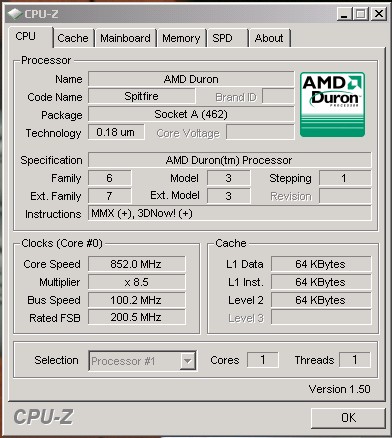Switch to the Cache tab
Screen dimensions: 392x438
click(73, 38)
